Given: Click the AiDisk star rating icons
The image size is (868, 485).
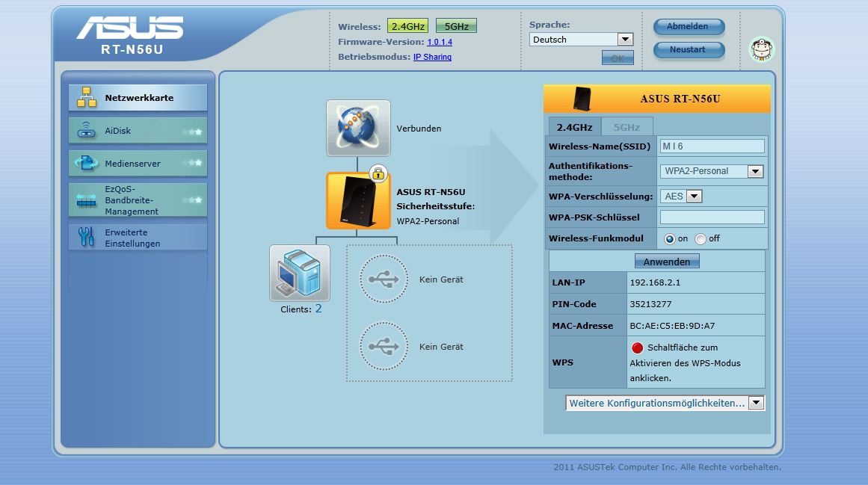Looking at the screenshot, I should [192, 132].
